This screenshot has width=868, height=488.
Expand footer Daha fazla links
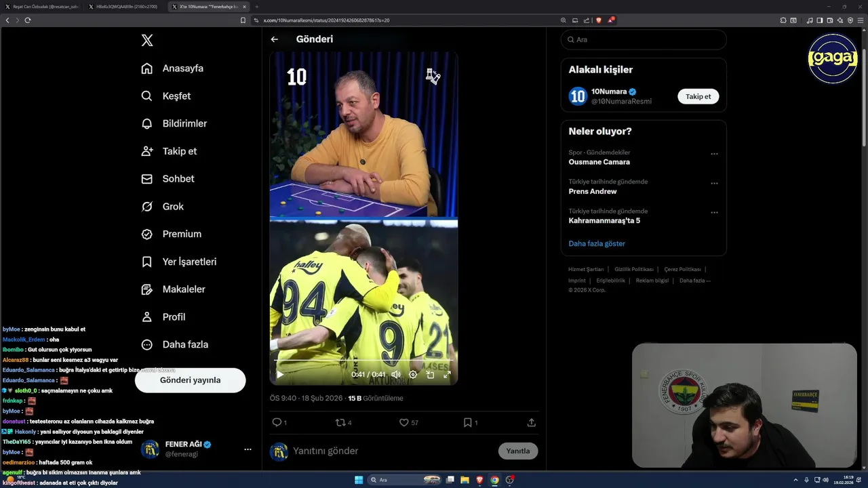(695, 281)
